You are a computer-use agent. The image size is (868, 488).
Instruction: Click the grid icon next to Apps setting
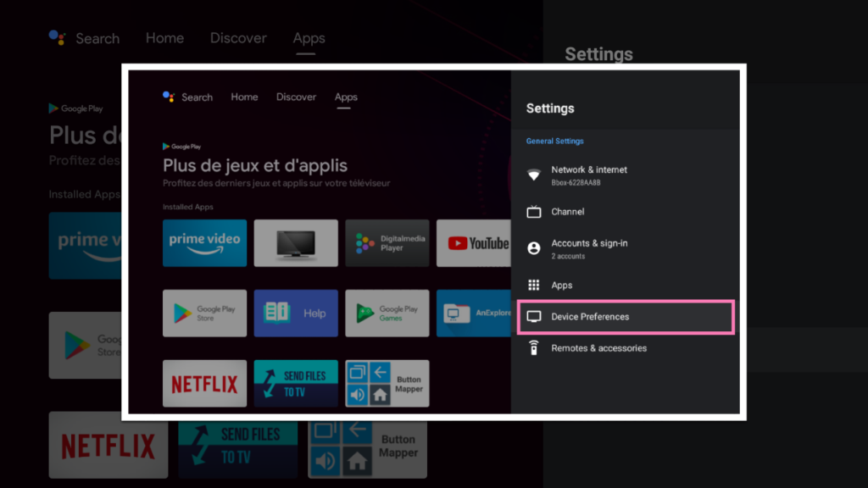534,285
